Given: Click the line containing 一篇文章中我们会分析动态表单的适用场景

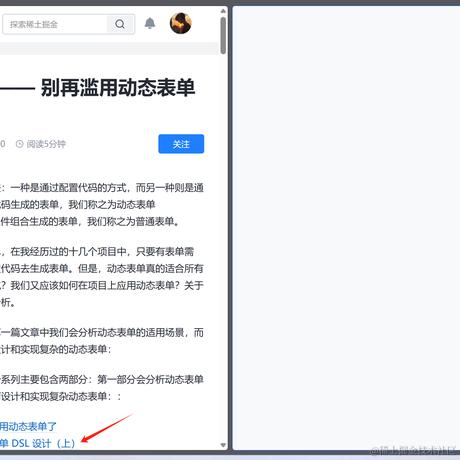Looking at the screenshot, I should point(102,332).
